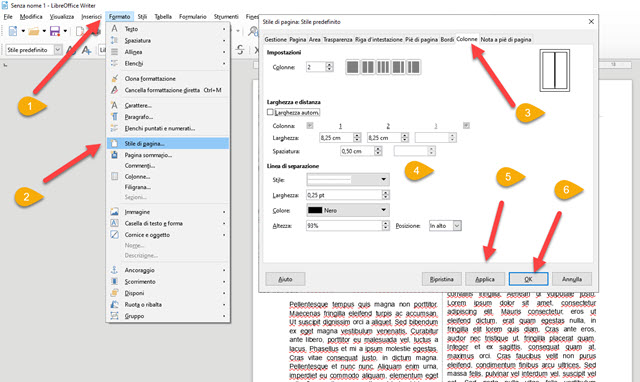Switch to the Bordi tab

coord(447,40)
